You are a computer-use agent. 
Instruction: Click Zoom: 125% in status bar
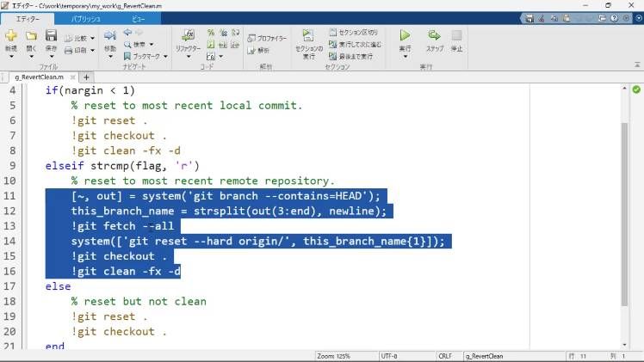click(333, 356)
